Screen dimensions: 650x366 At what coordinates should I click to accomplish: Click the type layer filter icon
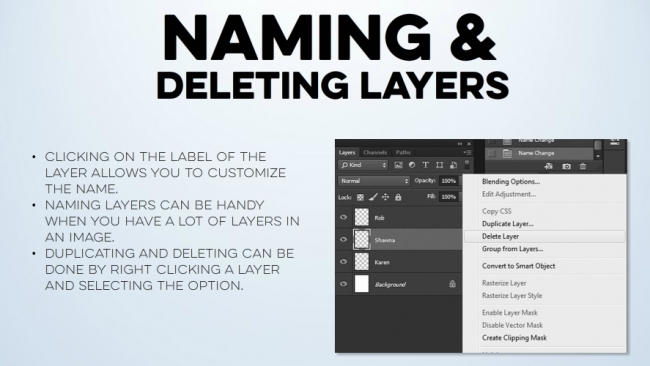click(426, 165)
